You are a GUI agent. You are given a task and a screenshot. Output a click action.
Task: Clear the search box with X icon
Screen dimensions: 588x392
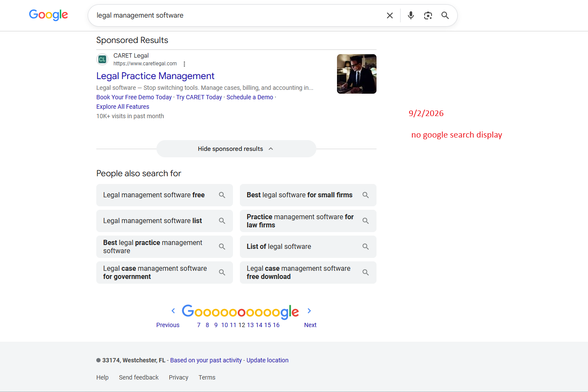click(390, 15)
